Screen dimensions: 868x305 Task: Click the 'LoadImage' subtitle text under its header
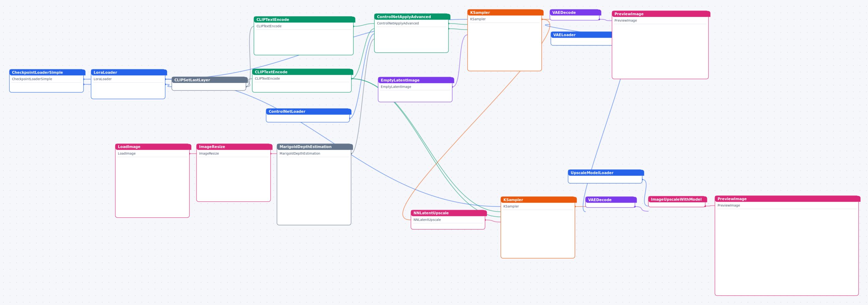[x=127, y=153]
